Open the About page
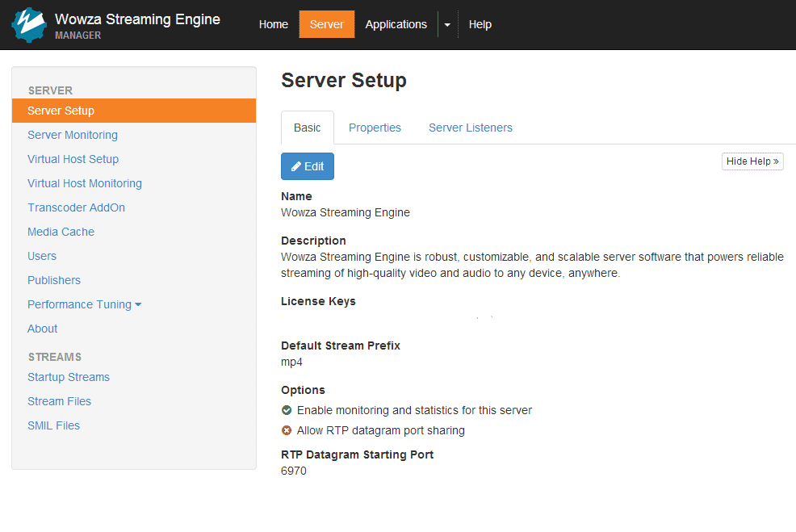 point(43,329)
